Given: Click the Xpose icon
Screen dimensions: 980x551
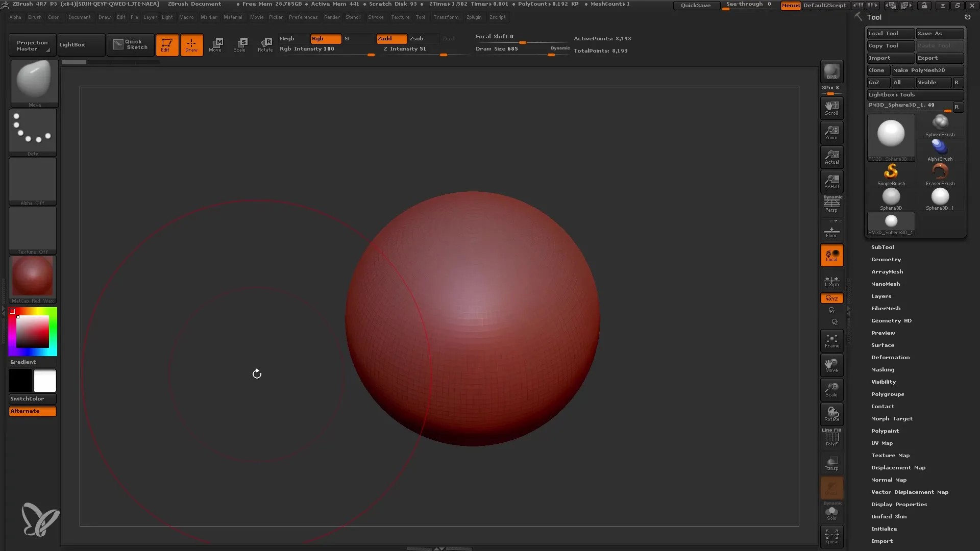Looking at the screenshot, I should point(831,536).
